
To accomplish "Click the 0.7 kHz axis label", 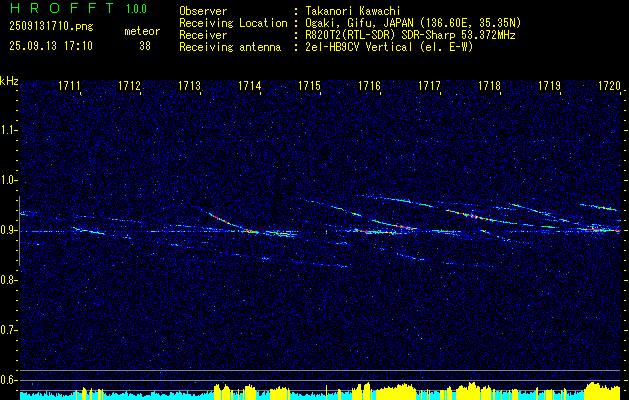I will [x=9, y=330].
